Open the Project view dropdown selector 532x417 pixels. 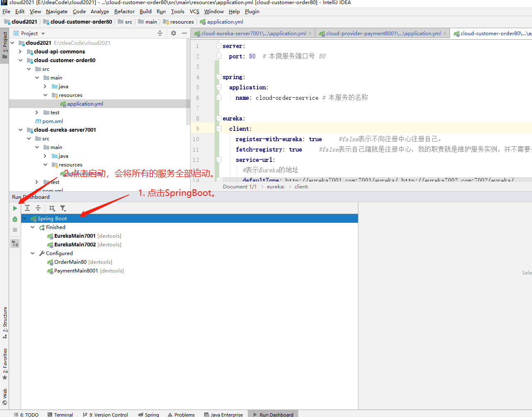pos(29,33)
